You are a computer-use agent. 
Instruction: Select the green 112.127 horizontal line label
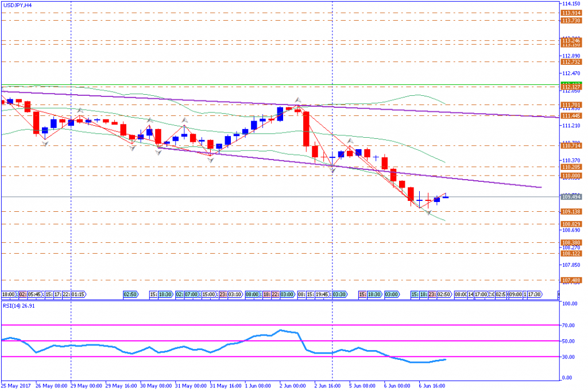[570, 87]
